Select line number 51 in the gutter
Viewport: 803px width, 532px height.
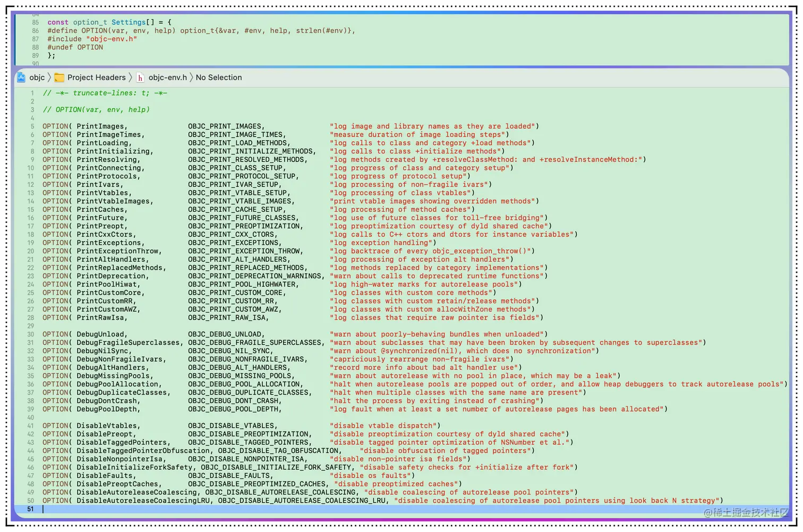pos(30,509)
